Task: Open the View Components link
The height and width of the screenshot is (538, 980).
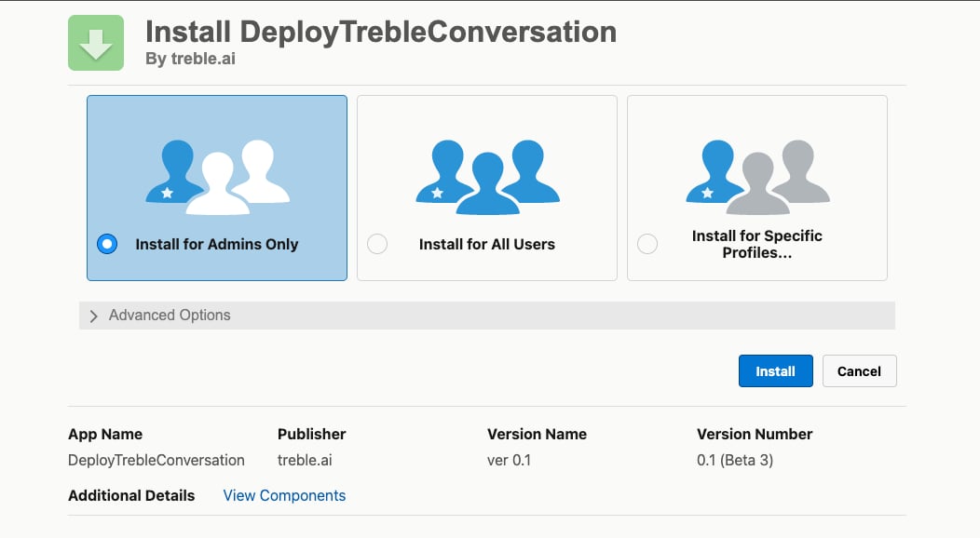Action: (x=284, y=495)
